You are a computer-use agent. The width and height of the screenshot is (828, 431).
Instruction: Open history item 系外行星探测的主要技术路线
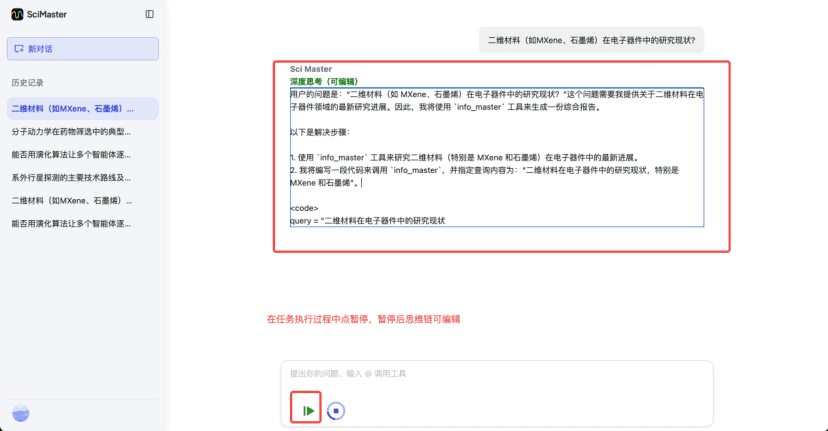tap(71, 177)
